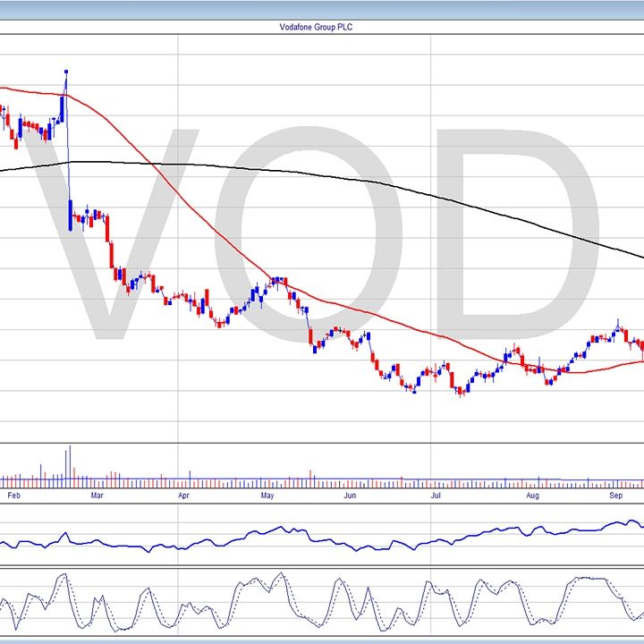
Task: Click the light blue bar at the window bottom
Action: click(x=322, y=640)
